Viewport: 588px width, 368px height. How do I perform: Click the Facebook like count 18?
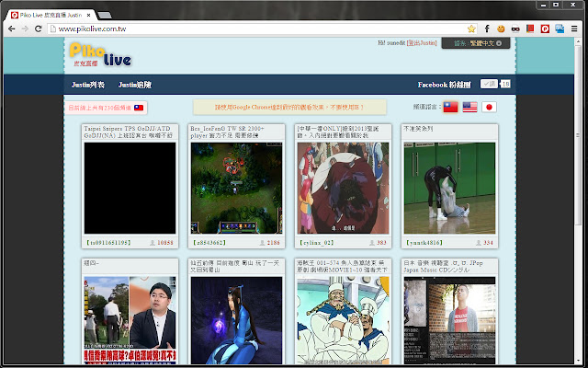(505, 84)
